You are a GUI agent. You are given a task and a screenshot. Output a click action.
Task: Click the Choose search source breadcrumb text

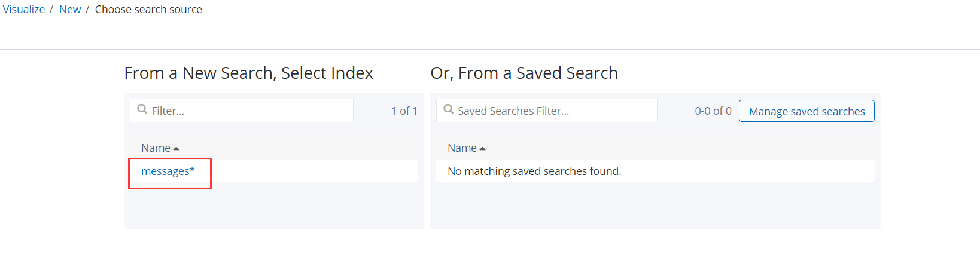(148, 10)
